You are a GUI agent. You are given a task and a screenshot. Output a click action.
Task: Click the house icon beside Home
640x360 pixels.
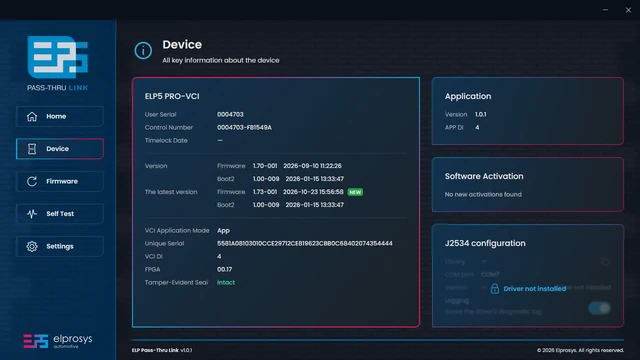(x=32, y=116)
